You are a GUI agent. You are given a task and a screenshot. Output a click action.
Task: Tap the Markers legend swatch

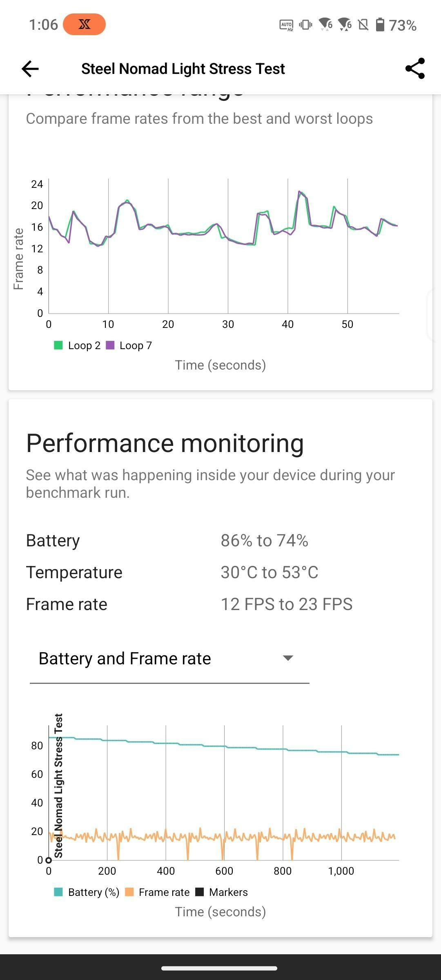click(x=200, y=892)
